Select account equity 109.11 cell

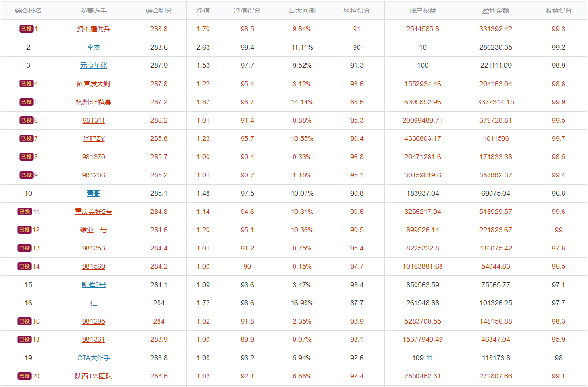pyautogui.click(x=423, y=358)
